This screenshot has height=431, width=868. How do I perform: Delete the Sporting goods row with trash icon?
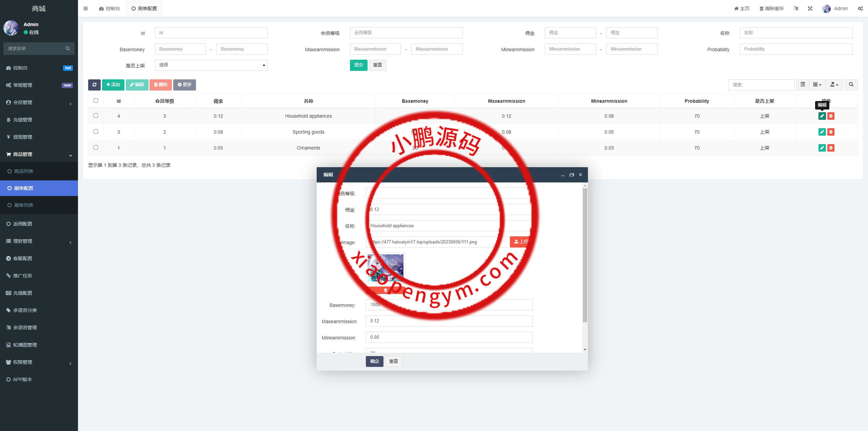pos(831,132)
